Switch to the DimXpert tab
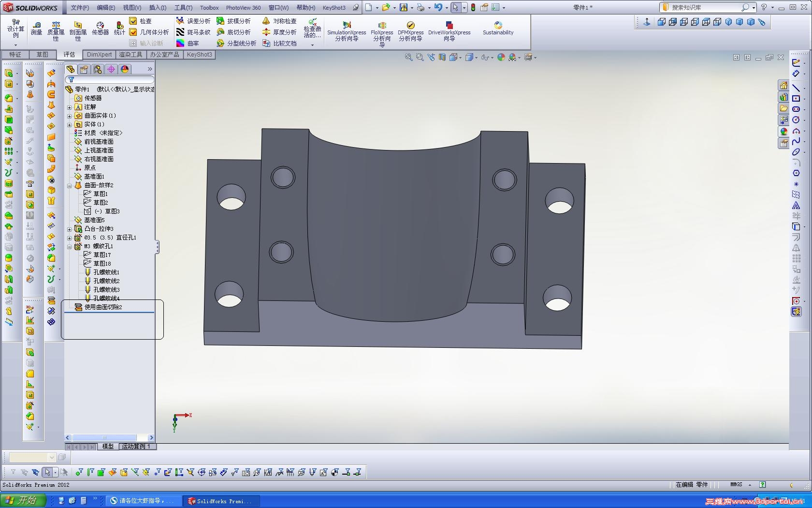This screenshot has width=812, height=508. 99,55
